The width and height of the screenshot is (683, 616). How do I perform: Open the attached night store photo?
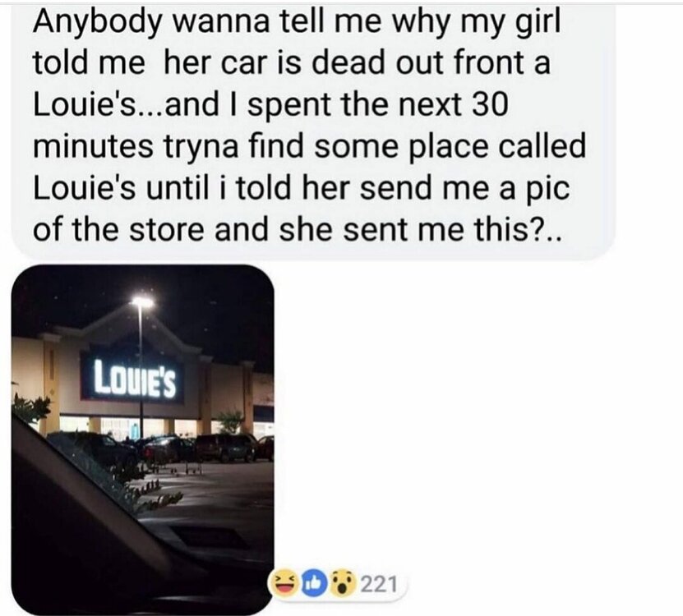142,439
